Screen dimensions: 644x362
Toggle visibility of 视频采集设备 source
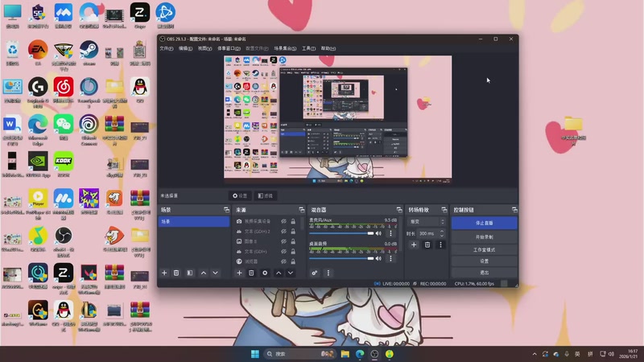pyautogui.click(x=284, y=221)
